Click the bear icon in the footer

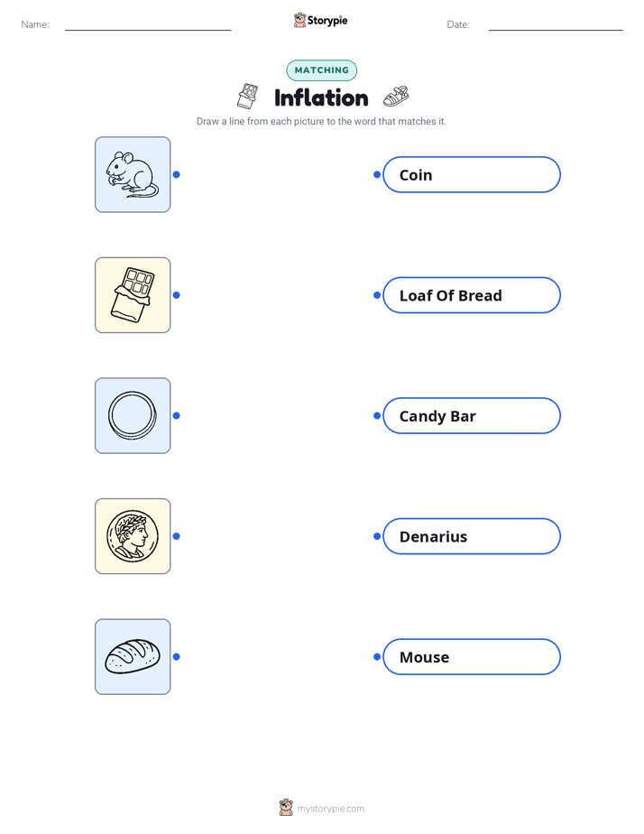tap(286, 808)
